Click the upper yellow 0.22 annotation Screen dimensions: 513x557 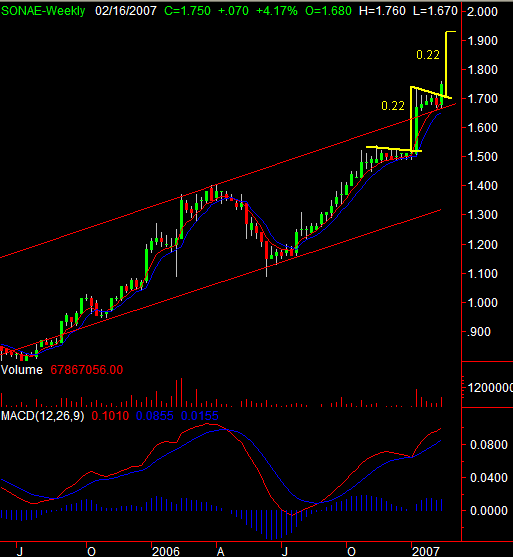(428, 55)
